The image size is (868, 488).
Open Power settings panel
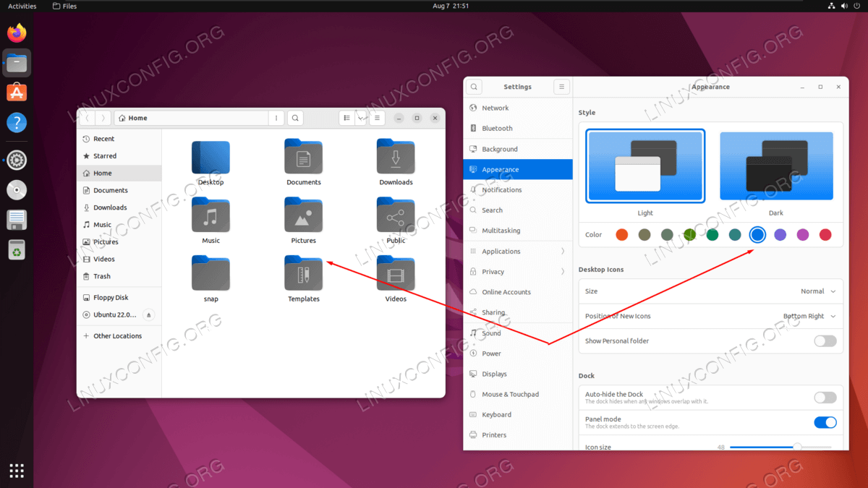coord(518,354)
